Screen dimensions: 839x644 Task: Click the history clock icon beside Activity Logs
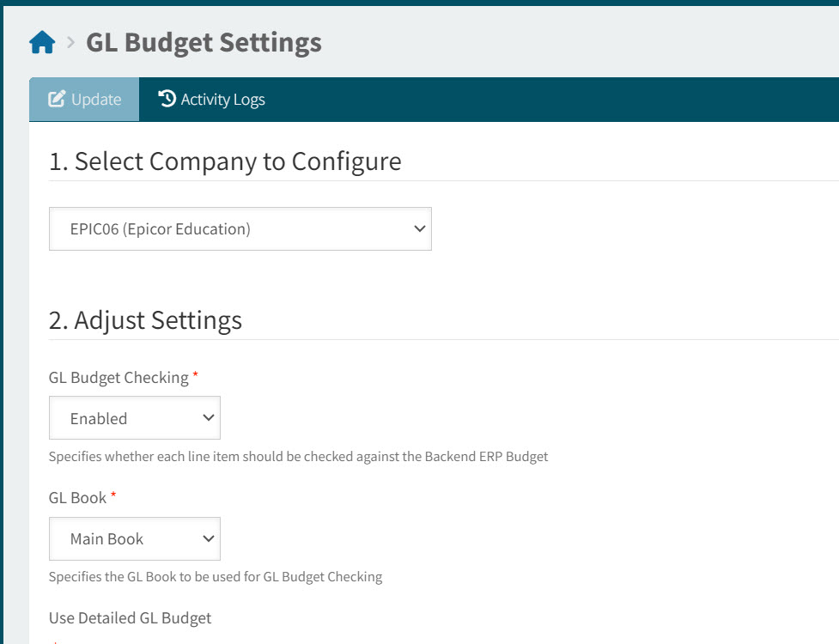pyautogui.click(x=167, y=99)
